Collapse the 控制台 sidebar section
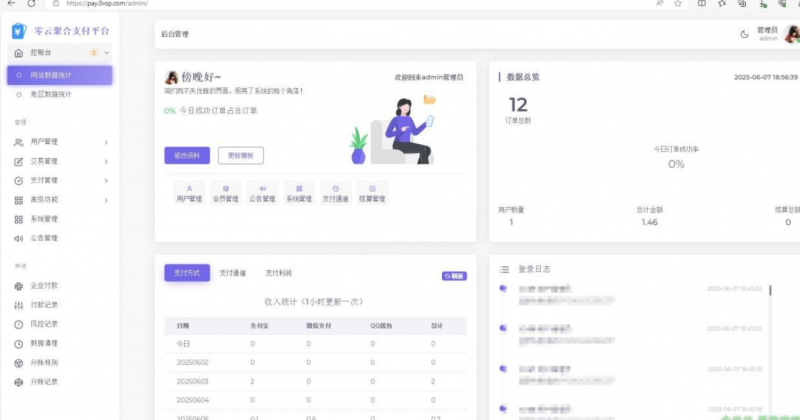Viewport: 800px width, 420px height. click(x=106, y=52)
